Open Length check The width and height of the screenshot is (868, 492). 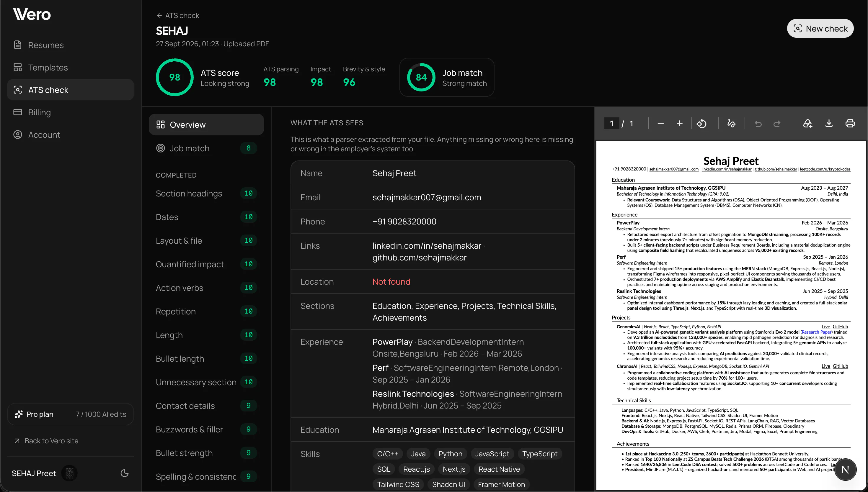pos(206,335)
